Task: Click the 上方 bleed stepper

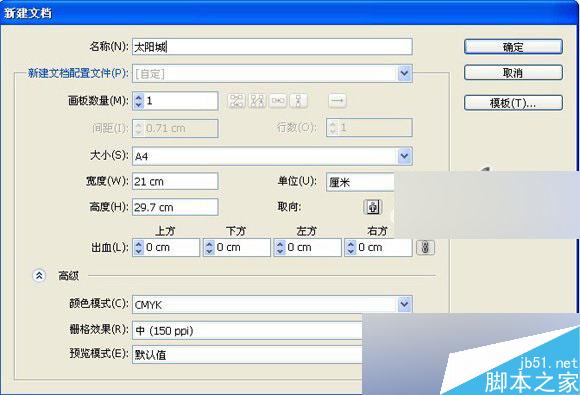Action: [x=138, y=247]
